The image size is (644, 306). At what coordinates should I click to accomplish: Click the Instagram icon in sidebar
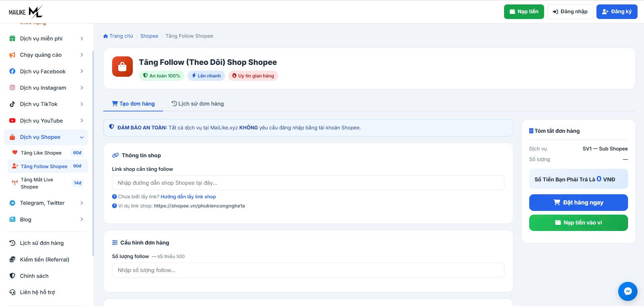pos(12,88)
